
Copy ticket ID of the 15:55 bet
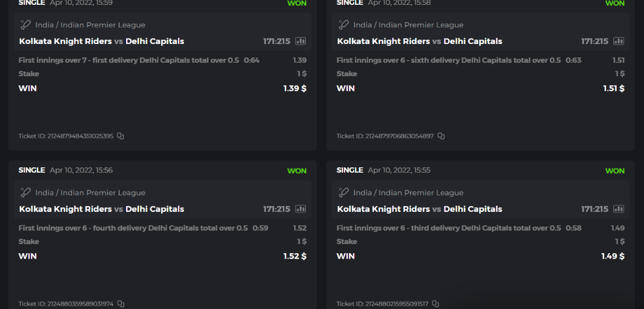click(x=436, y=304)
